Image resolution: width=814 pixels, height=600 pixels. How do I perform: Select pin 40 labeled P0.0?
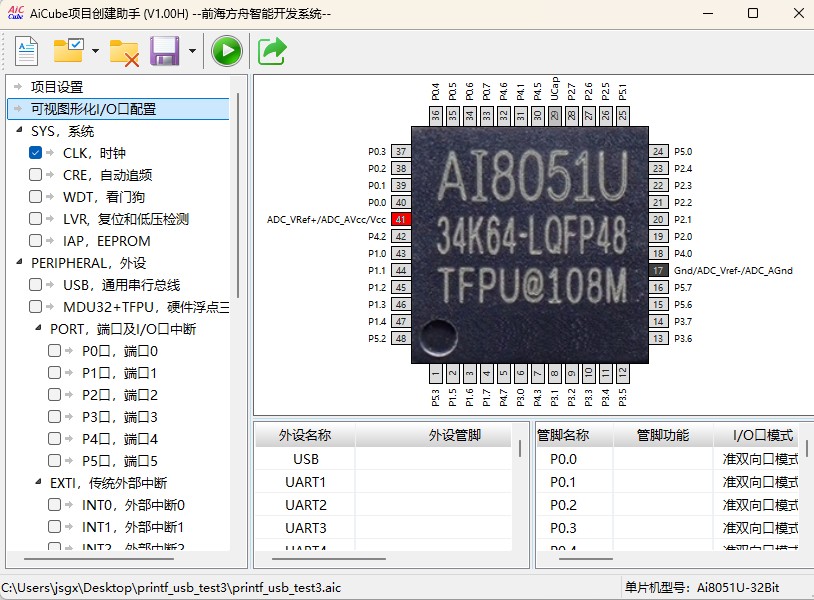pos(401,202)
